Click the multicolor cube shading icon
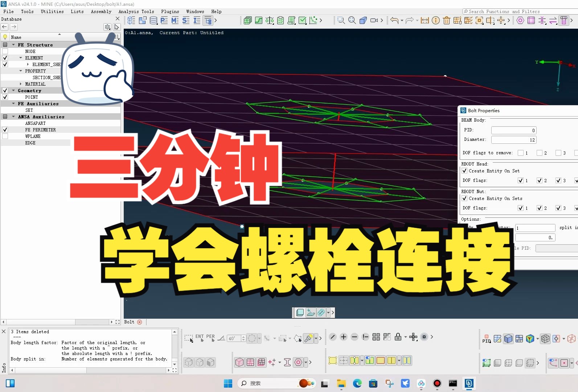Image resolution: width=578 pixels, height=392 pixels. 530,339
